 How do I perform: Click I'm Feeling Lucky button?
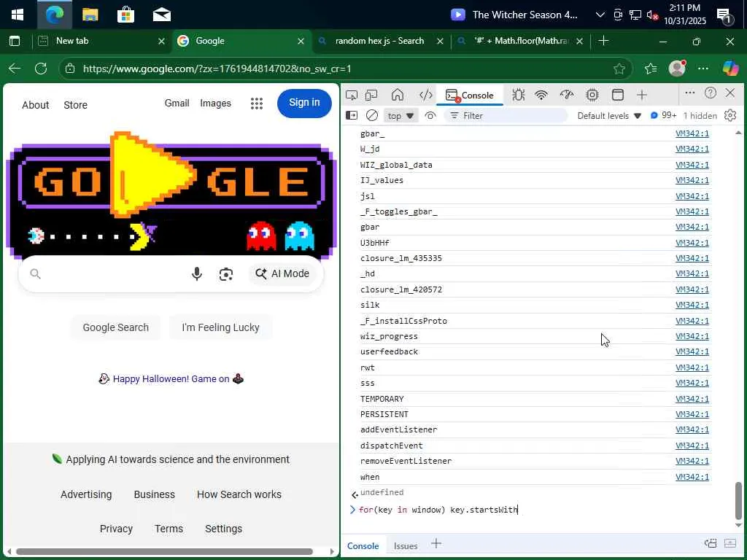(220, 327)
